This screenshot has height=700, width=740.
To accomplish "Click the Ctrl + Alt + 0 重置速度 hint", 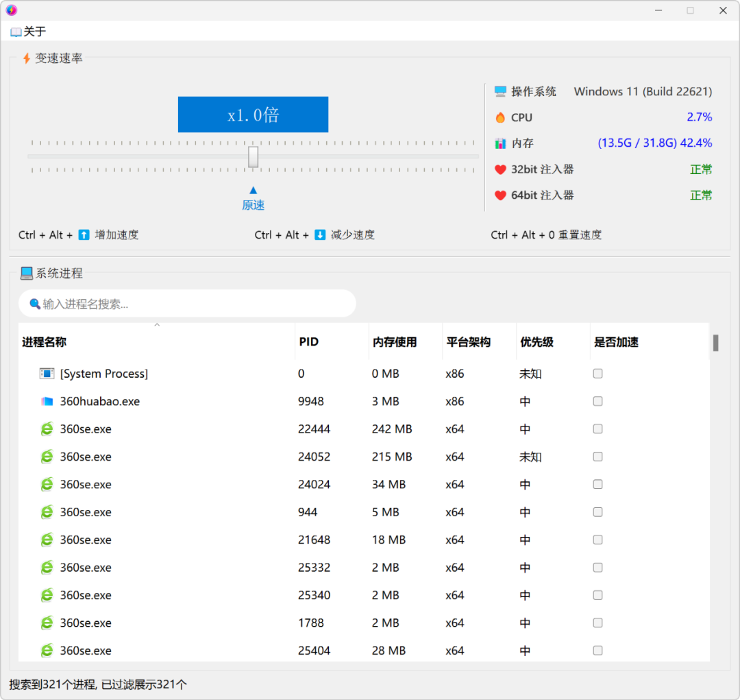I will 546,234.
